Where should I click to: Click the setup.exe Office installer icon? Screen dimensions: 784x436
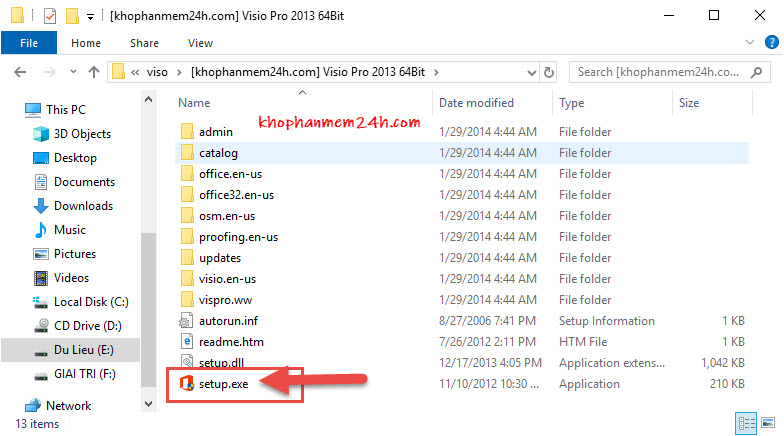point(186,384)
